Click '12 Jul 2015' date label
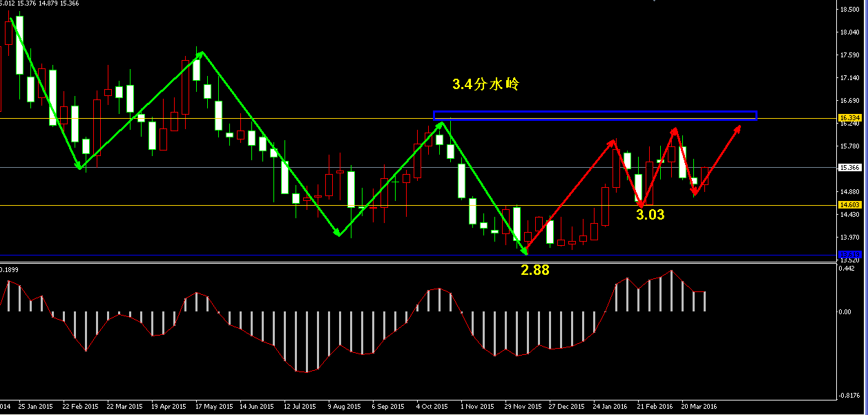Viewport: 868px width, 415px height. point(300,407)
